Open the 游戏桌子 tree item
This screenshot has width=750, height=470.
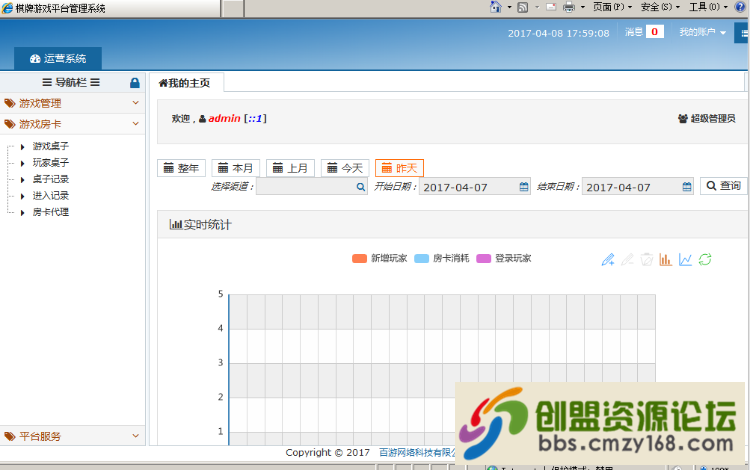click(51, 146)
